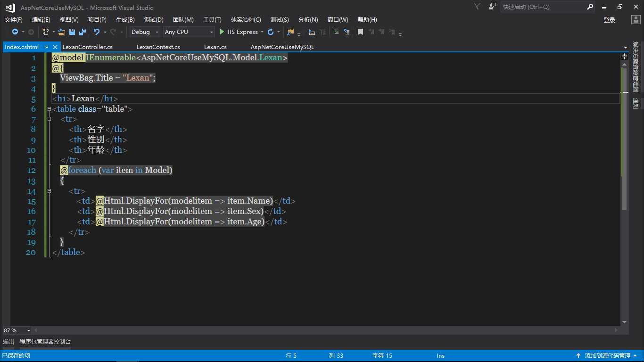The height and width of the screenshot is (362, 644).
Task: Click the account avatar icon
Action: point(636,19)
